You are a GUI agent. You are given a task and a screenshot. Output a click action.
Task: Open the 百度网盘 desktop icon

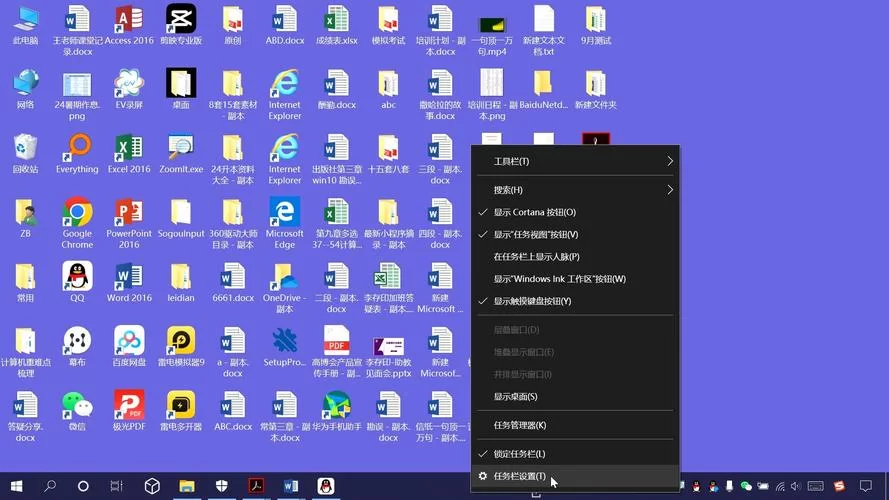[129, 341]
